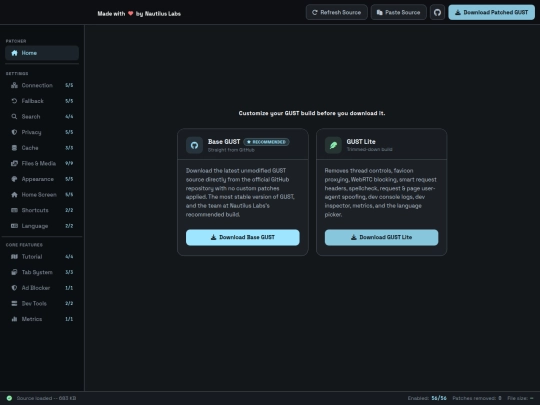The width and height of the screenshot is (540, 405).
Task: Click the green source loaded status icon
Action: pos(9,398)
